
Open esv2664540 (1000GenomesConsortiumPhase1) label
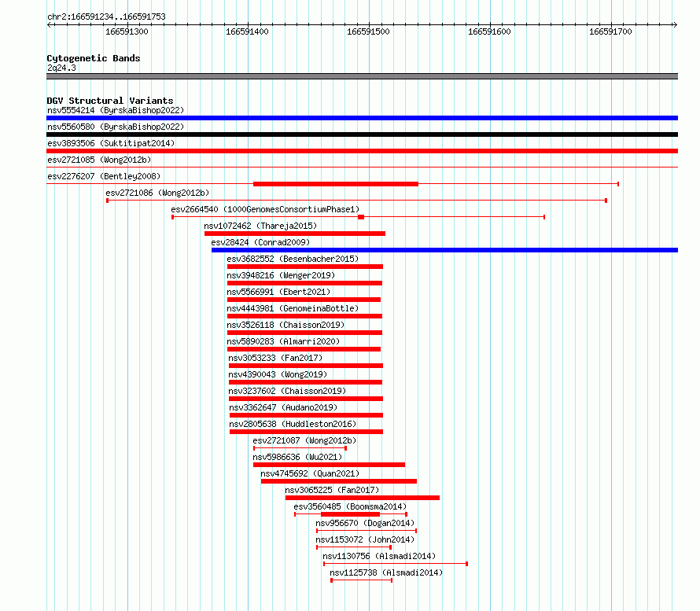point(265,209)
